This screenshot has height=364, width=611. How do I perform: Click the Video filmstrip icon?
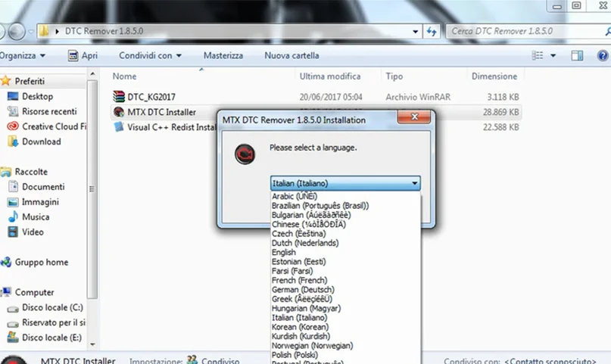[x=13, y=232]
